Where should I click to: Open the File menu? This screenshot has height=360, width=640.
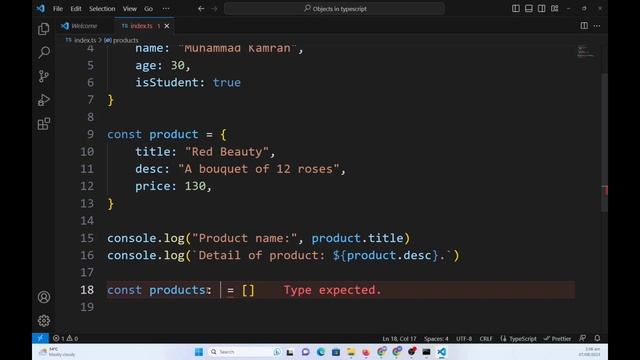coord(58,9)
